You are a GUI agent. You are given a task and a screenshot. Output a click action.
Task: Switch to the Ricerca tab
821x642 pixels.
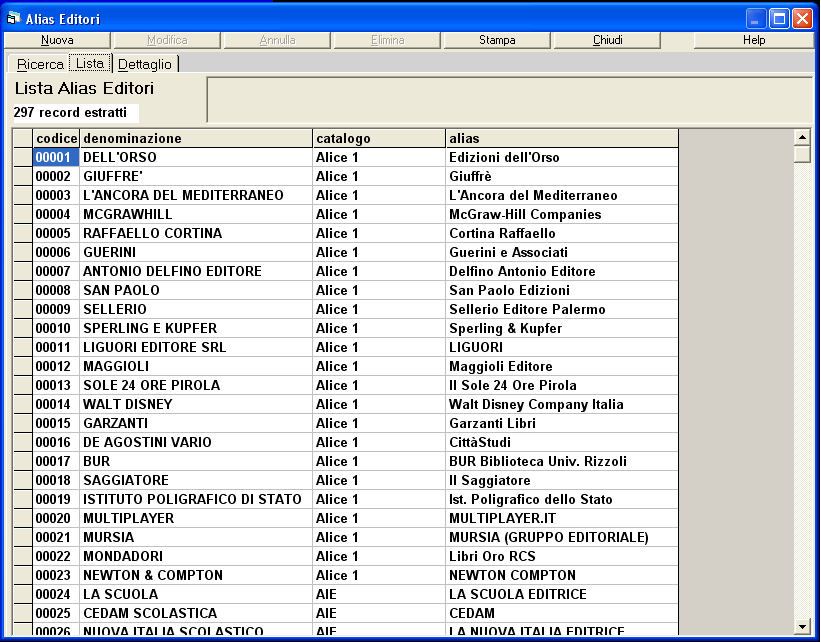pos(40,64)
